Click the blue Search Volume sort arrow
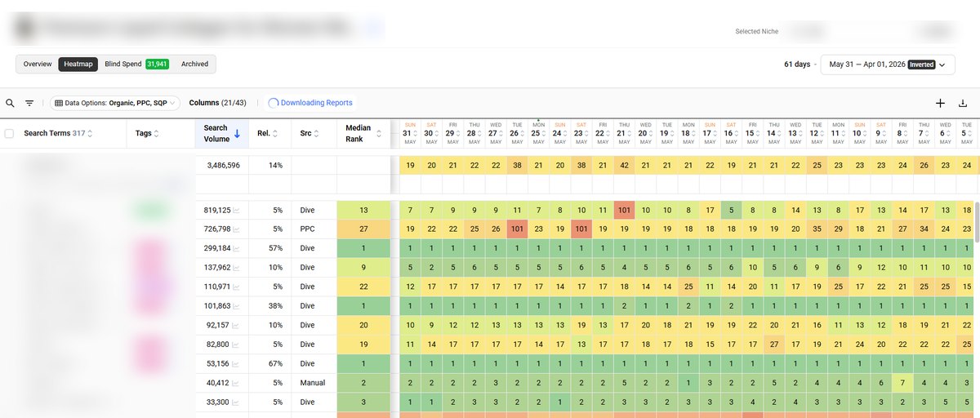The width and height of the screenshot is (980, 418). pyautogui.click(x=237, y=134)
